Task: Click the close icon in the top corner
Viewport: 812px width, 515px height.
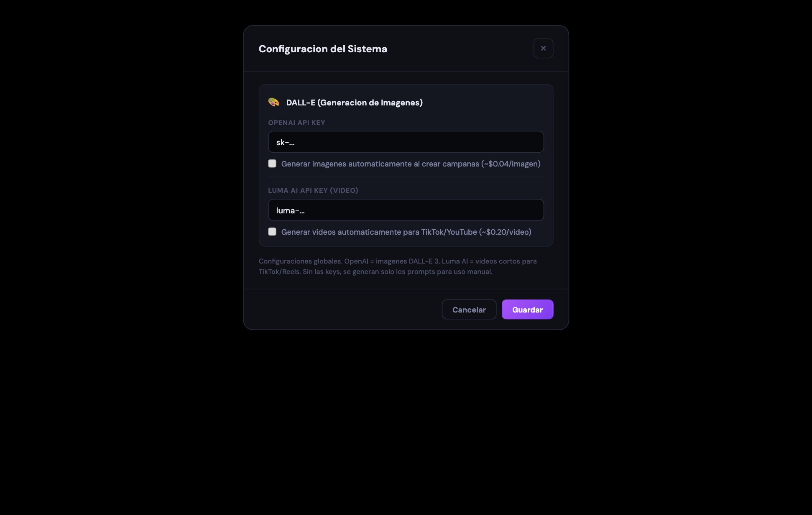Action: (x=543, y=48)
